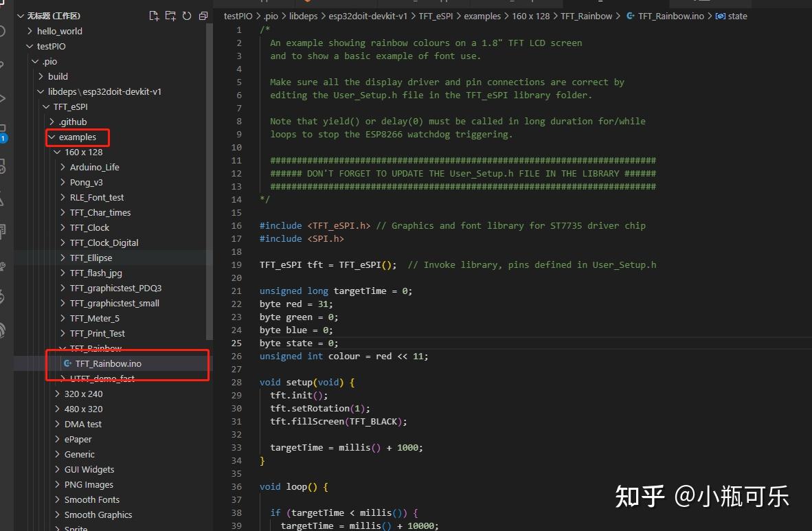Click the state symbol in the breadcrumb
Screen dimensions: 812x531
coord(738,15)
